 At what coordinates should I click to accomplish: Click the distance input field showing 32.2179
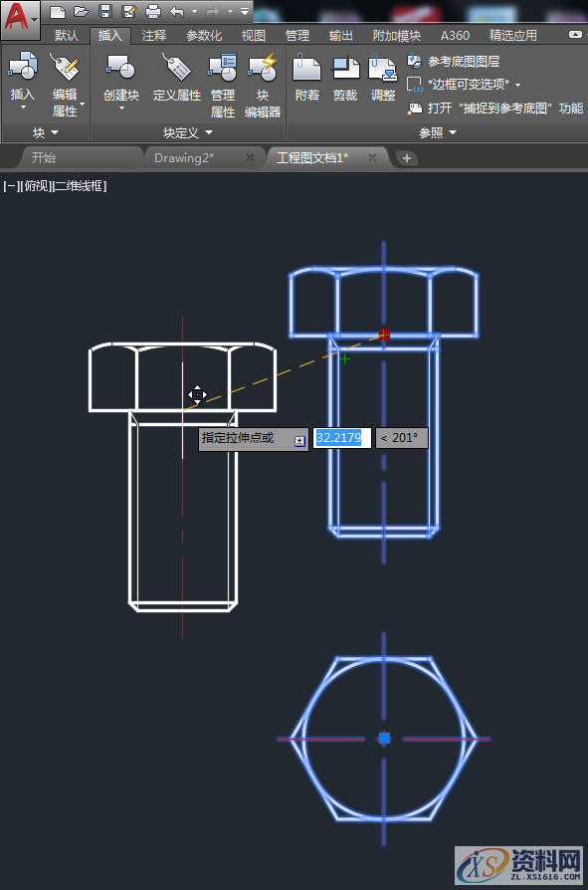pyautogui.click(x=342, y=438)
